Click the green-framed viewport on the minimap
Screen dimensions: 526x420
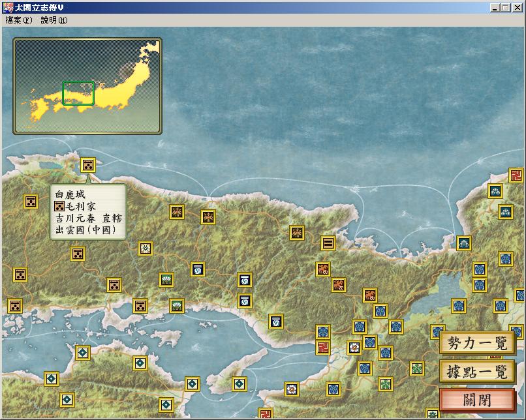pos(78,93)
